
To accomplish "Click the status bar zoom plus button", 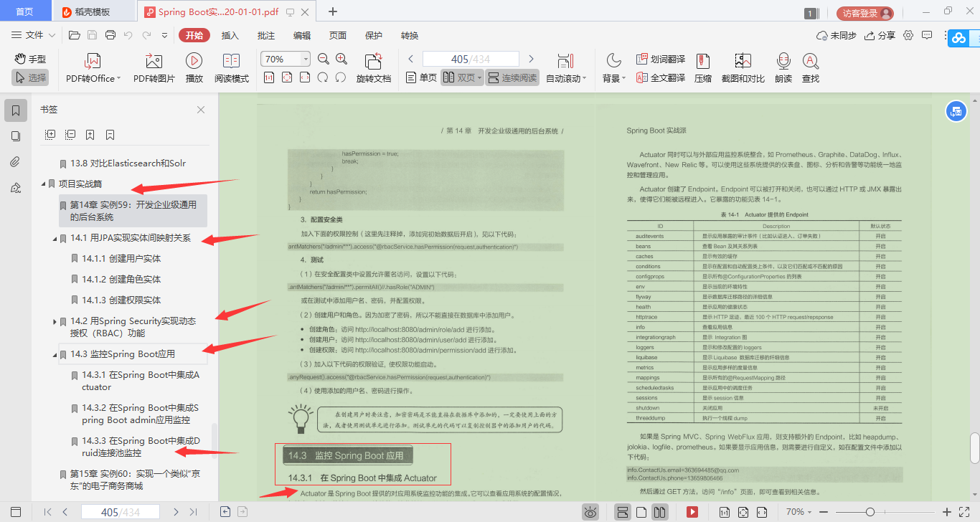I will pyautogui.click(x=946, y=512).
